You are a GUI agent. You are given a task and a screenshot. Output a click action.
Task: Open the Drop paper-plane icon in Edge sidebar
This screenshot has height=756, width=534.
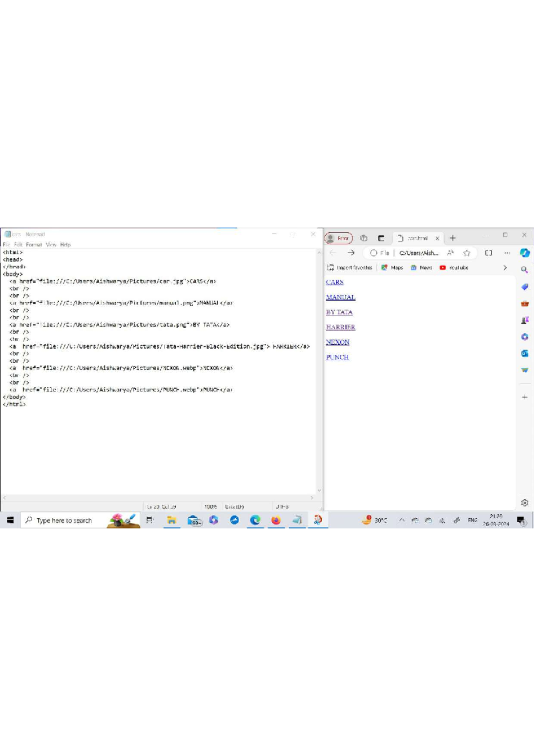[525, 370]
